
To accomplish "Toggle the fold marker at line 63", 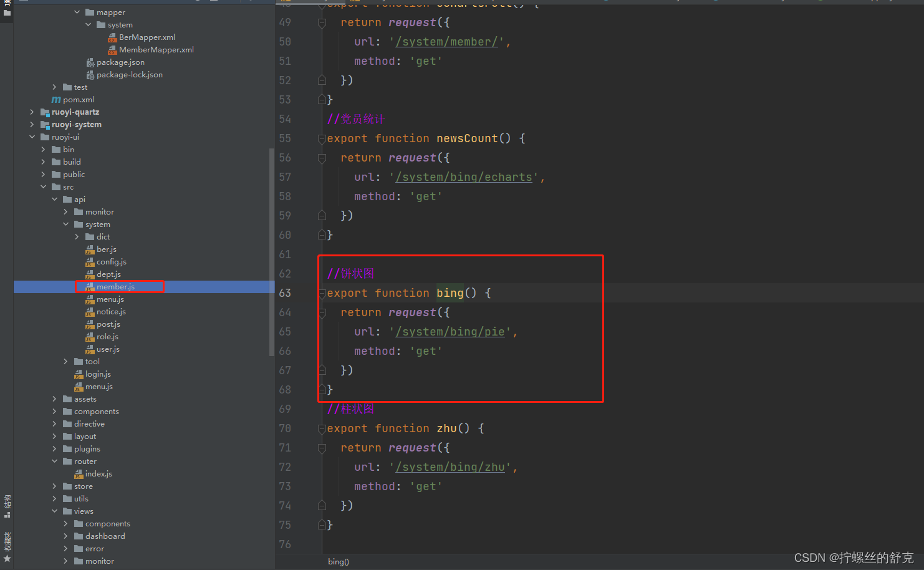I will pyautogui.click(x=322, y=293).
